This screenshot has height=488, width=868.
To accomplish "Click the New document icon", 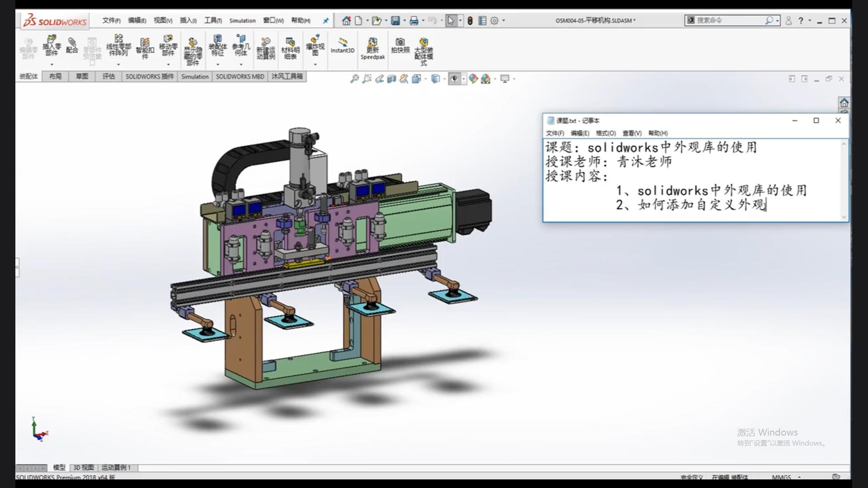I will tap(359, 21).
